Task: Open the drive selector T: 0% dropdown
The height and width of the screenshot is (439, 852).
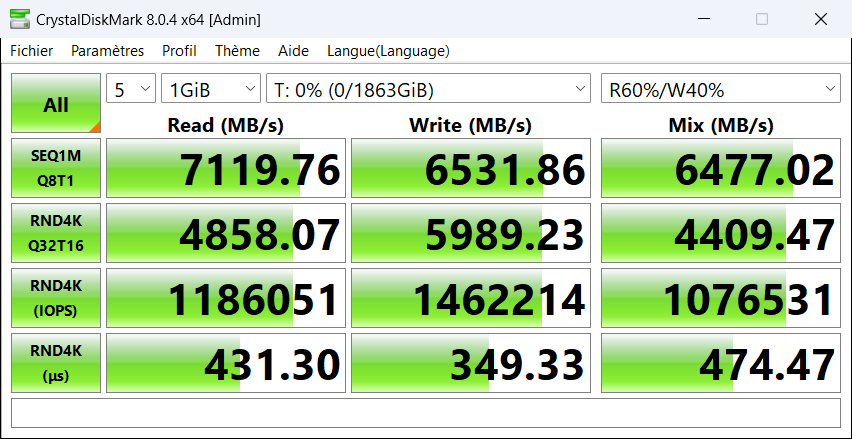Action: coord(430,90)
